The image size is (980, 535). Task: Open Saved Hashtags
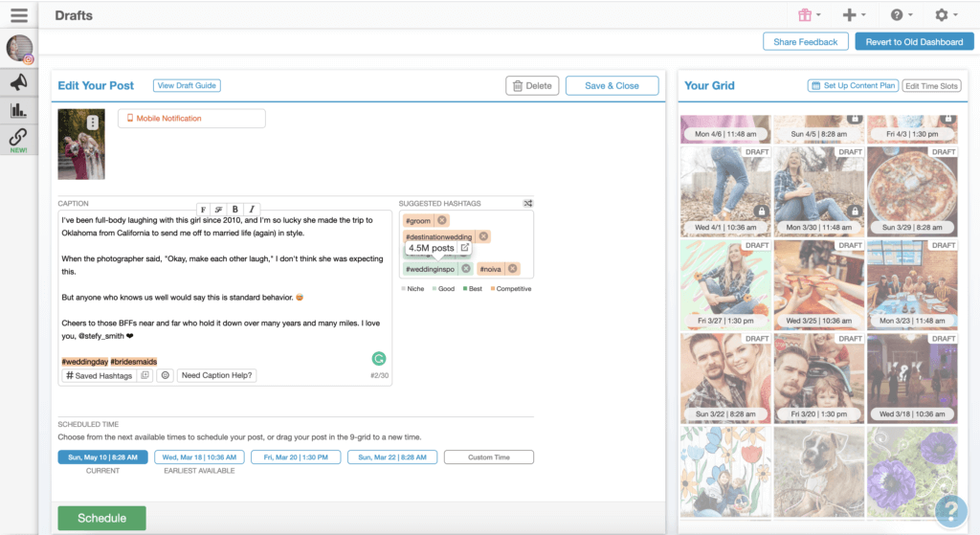[x=99, y=375]
